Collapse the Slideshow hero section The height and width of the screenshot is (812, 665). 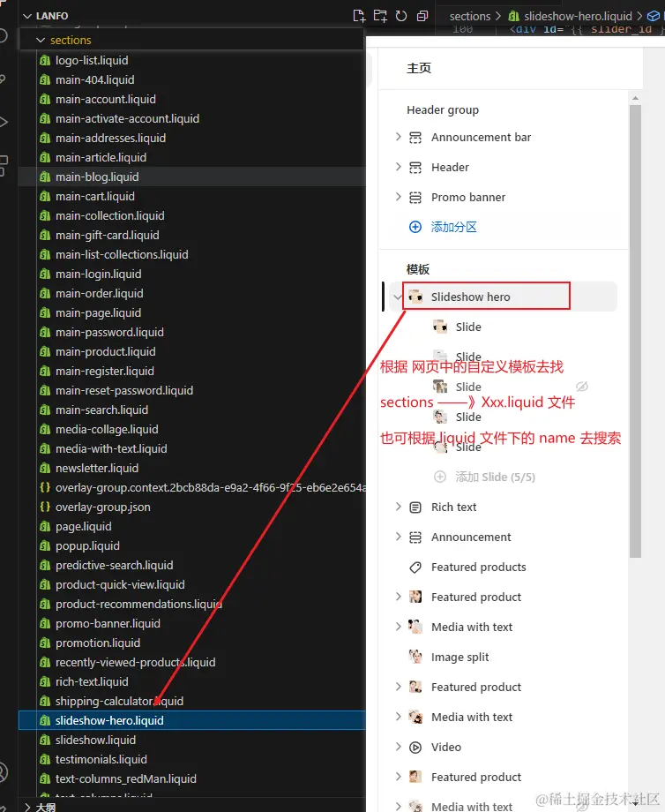coord(398,297)
